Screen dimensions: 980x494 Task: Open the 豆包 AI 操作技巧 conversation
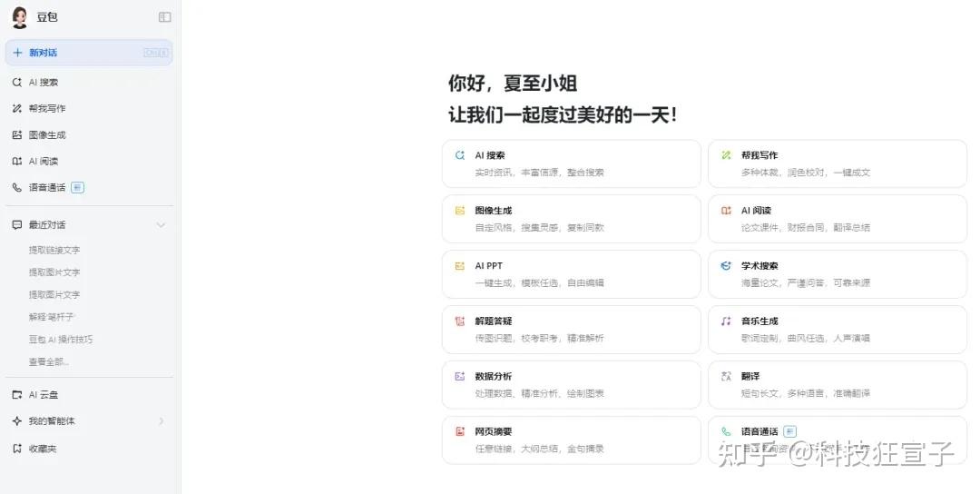[x=60, y=340]
